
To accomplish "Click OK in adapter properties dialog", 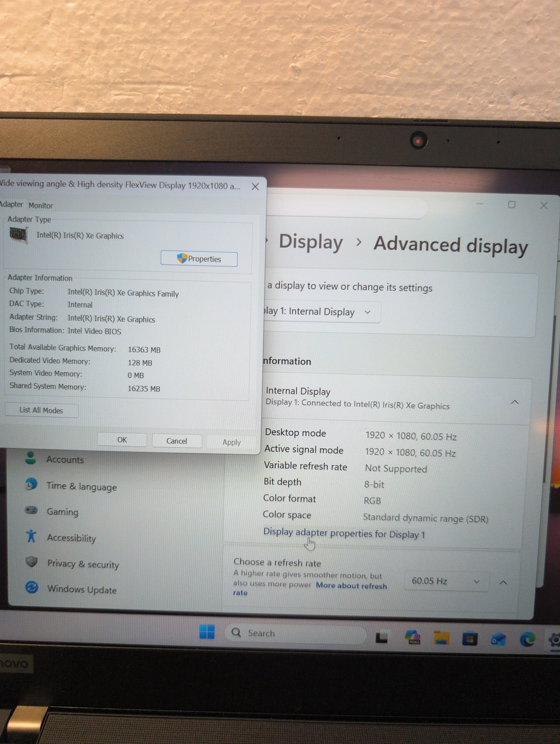I will (122, 439).
